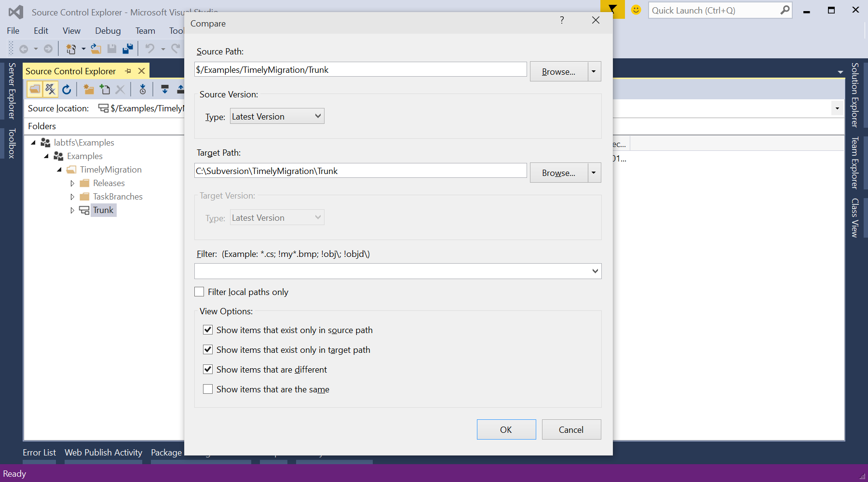Click the Undo toolbar icon
868x482 pixels.
point(150,49)
